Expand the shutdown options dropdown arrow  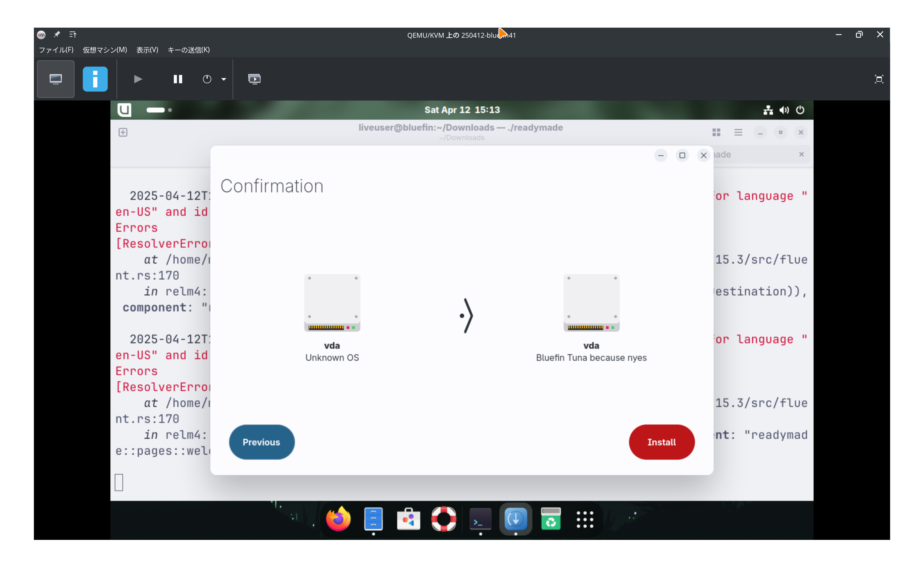(x=224, y=79)
